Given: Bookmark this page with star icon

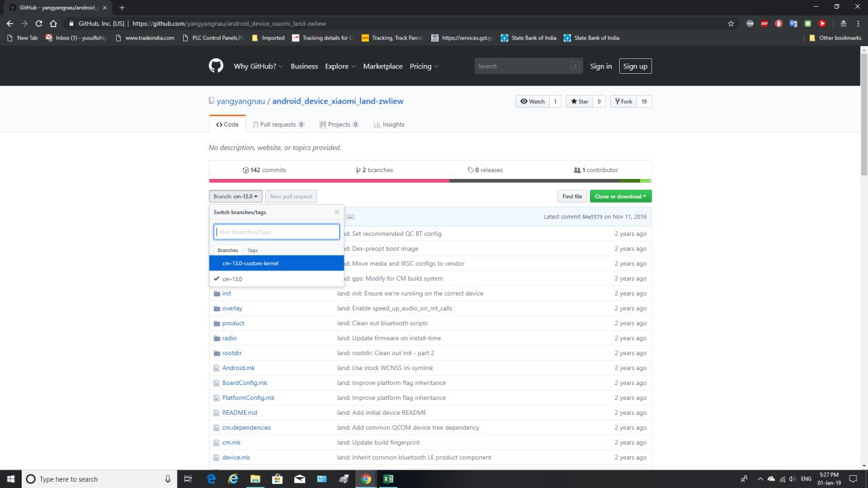Looking at the screenshot, I should (731, 23).
